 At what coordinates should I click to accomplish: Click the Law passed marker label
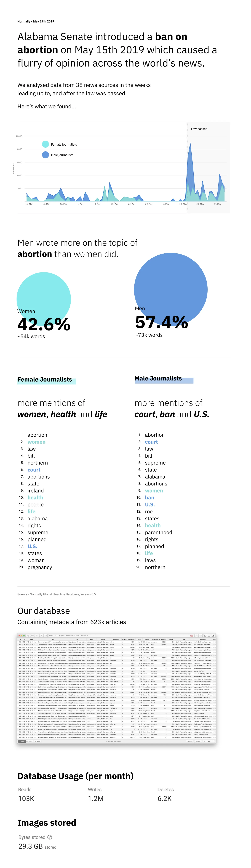pos(199,129)
